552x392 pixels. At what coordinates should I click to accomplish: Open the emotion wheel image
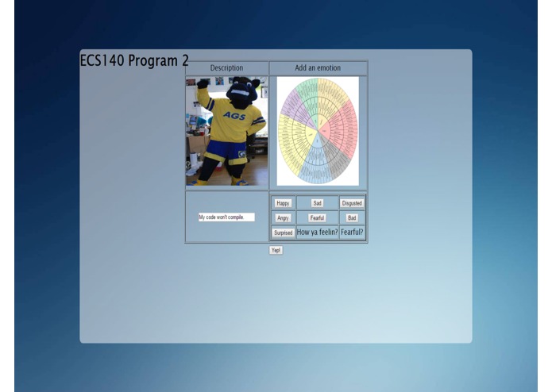coord(318,131)
